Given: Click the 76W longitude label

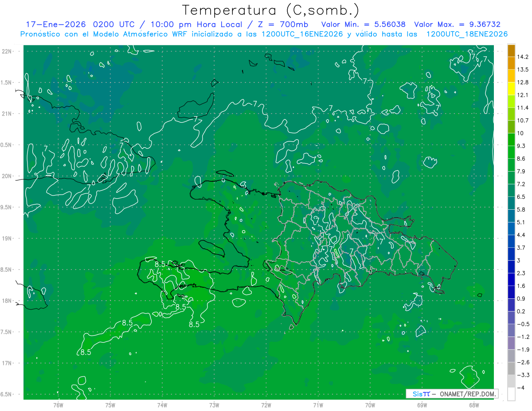Looking at the screenshot, I should coord(58,404).
